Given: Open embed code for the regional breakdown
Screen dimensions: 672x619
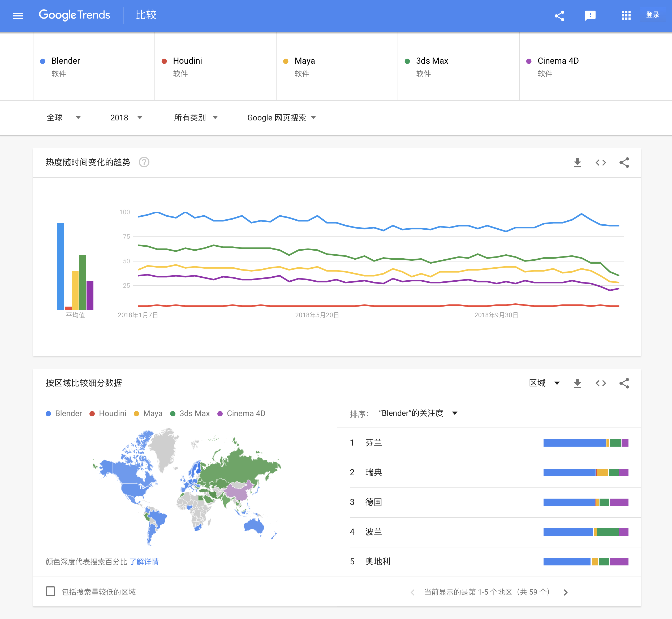Looking at the screenshot, I should pyautogui.click(x=601, y=383).
